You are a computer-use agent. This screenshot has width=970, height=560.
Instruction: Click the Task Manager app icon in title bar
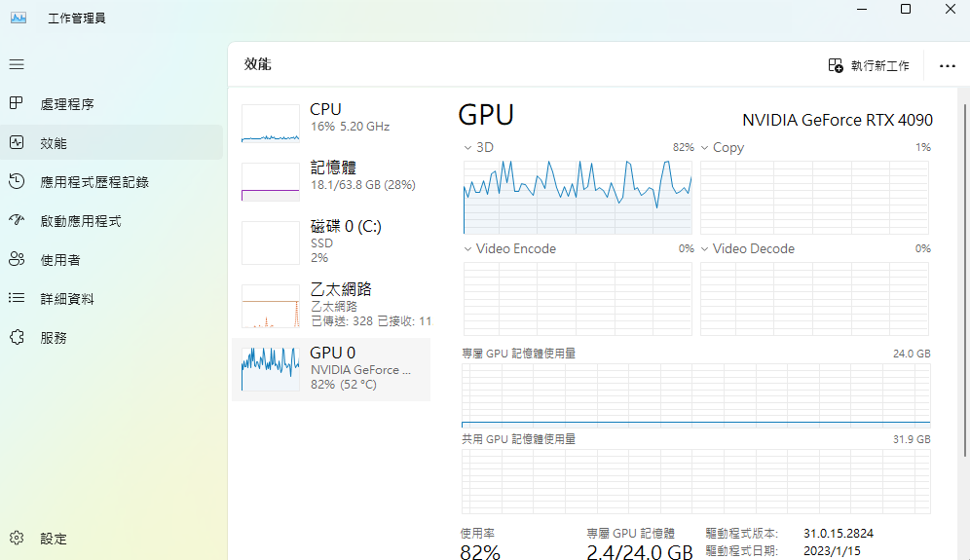pos(19,18)
